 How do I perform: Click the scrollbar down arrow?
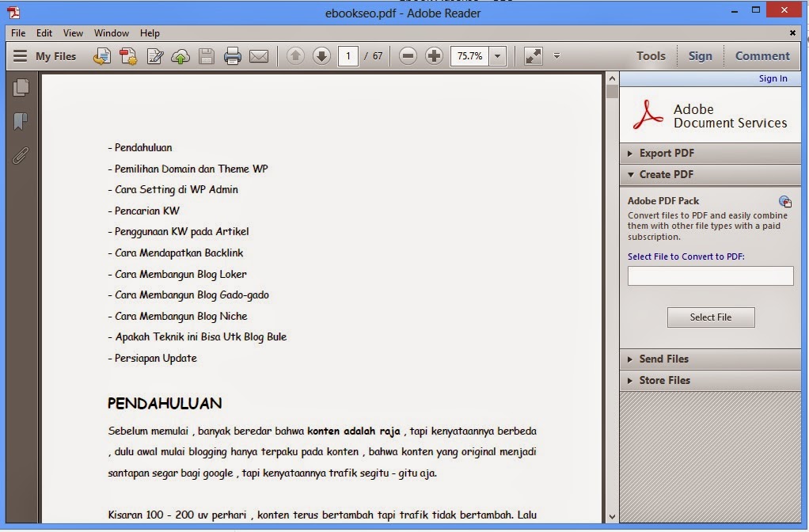pyautogui.click(x=612, y=516)
